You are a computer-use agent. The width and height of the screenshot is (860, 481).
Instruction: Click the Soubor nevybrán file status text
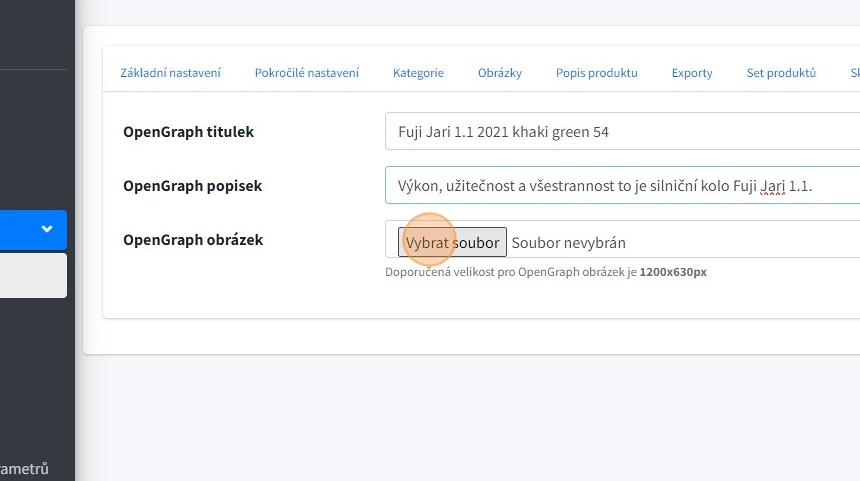point(568,242)
